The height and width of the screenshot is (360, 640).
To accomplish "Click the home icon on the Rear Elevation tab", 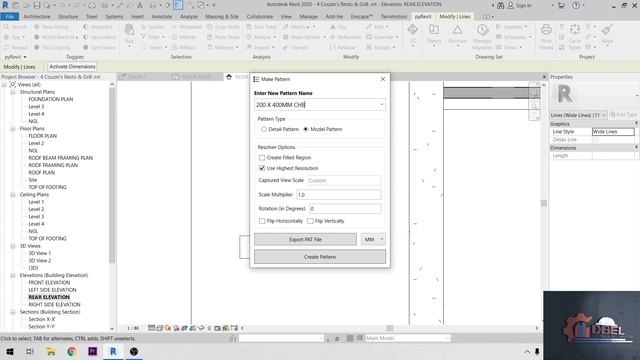I will coord(229,77).
